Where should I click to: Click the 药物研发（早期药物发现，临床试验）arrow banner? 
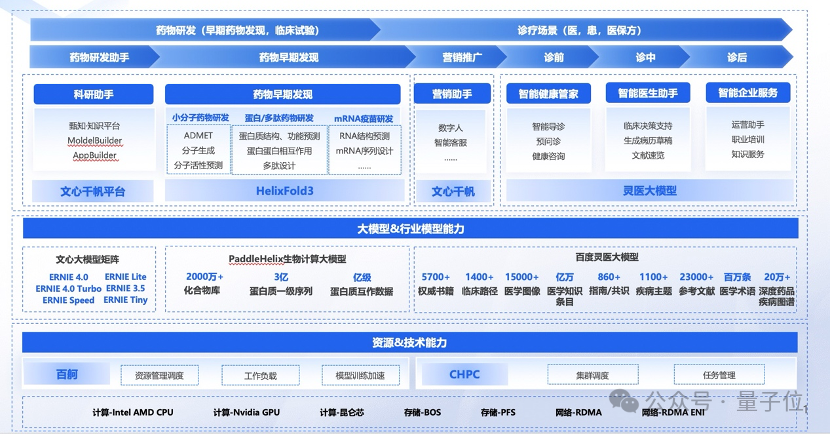[205, 30]
